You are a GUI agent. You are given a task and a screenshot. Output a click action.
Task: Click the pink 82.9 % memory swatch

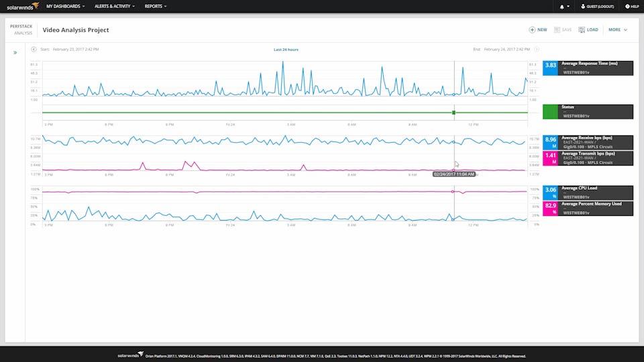click(550, 208)
